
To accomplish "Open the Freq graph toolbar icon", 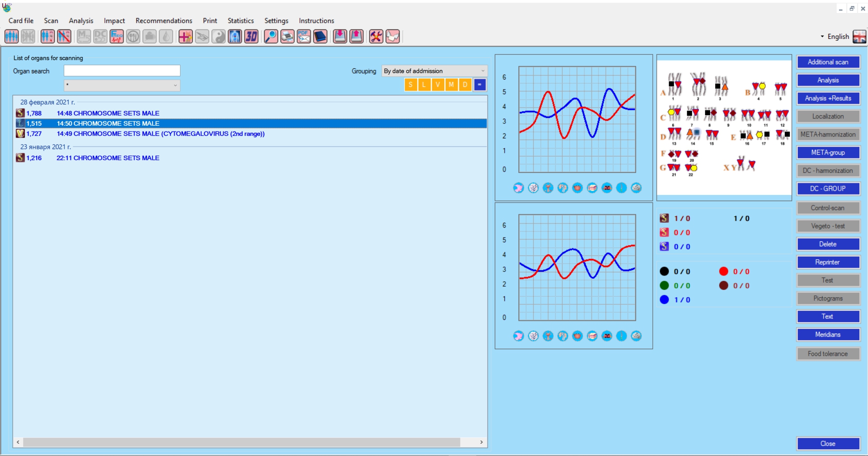I will tap(117, 36).
